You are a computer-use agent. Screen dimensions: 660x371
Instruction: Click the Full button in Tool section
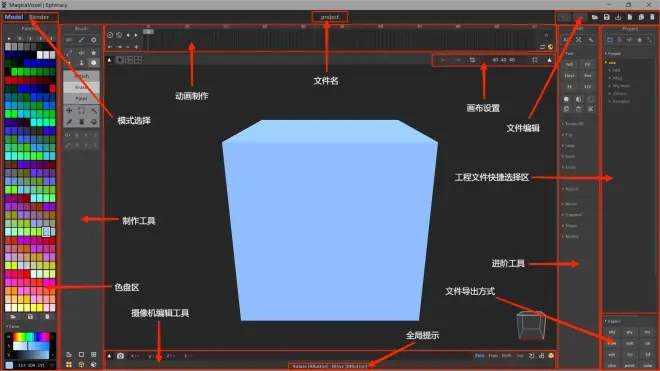pos(569,64)
